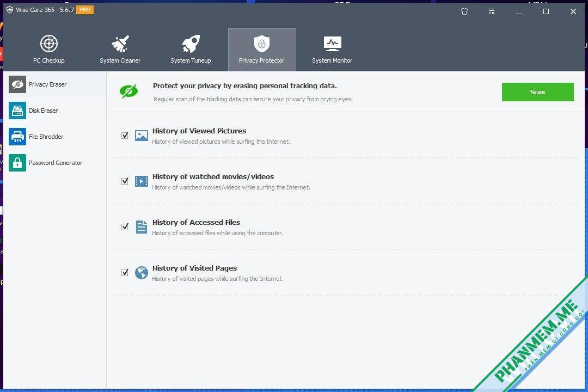Click the History of Viewed Pictures title
Viewport: 588px width, 392px height.
[x=199, y=131]
